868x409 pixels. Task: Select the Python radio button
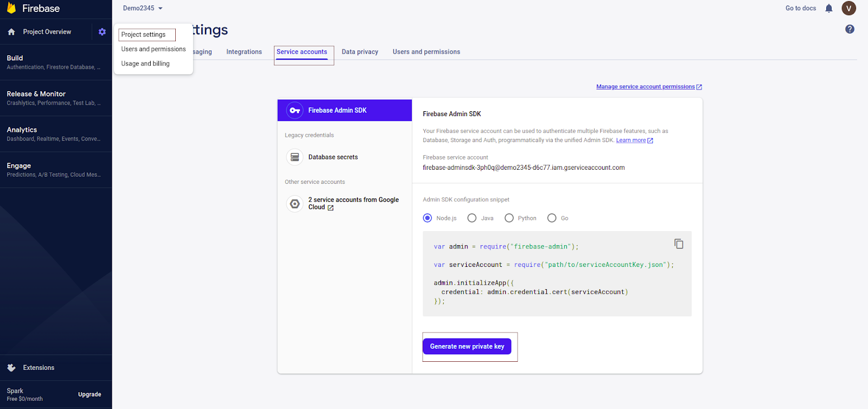tap(509, 218)
